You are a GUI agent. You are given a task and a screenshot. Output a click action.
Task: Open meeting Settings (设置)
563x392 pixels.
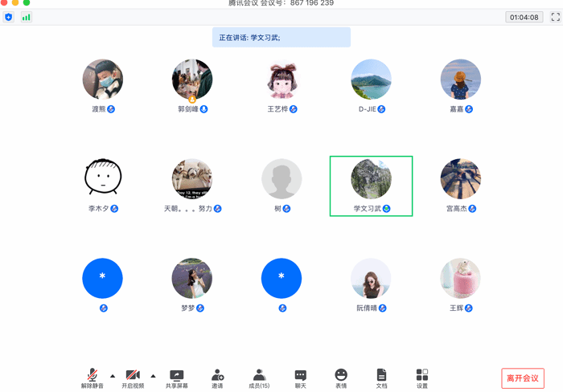pos(422,378)
